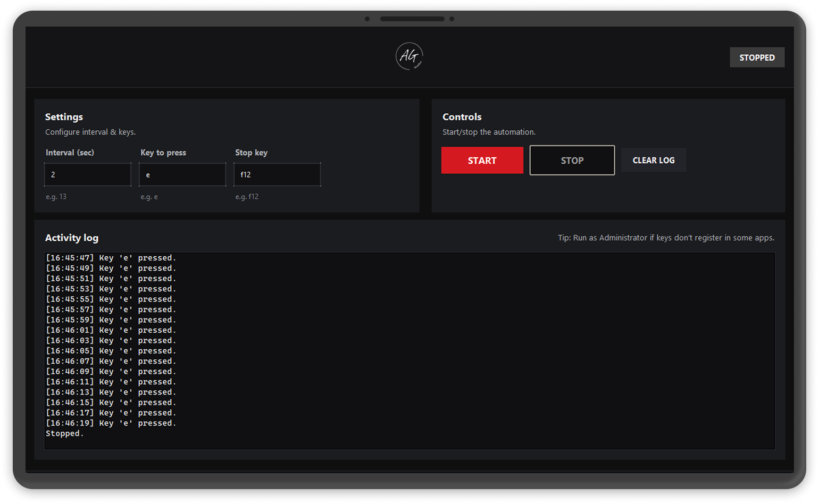
Task: Click the last Key 'e' pressed entry
Action: (x=111, y=423)
